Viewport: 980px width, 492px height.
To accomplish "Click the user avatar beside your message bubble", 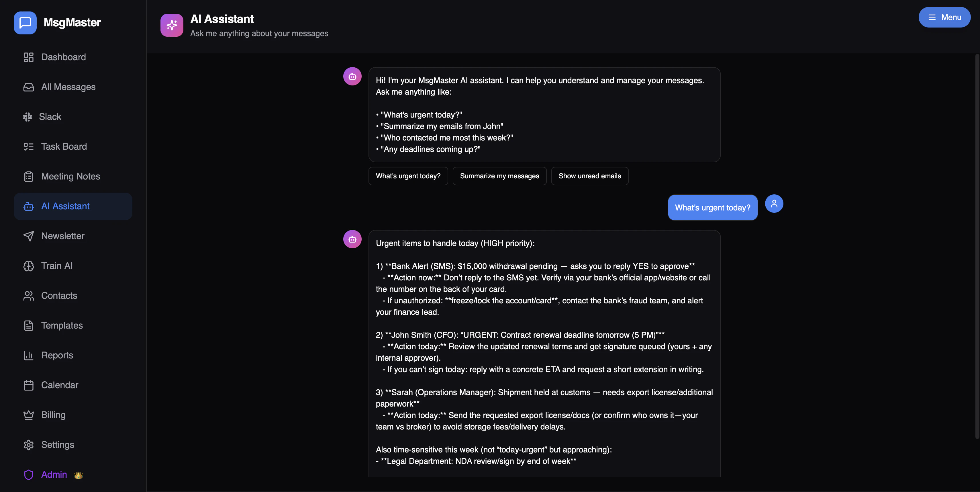I will 774,204.
